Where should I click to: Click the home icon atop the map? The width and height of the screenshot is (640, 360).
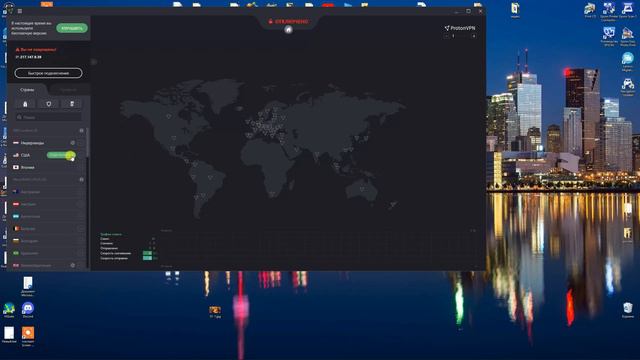(x=289, y=30)
